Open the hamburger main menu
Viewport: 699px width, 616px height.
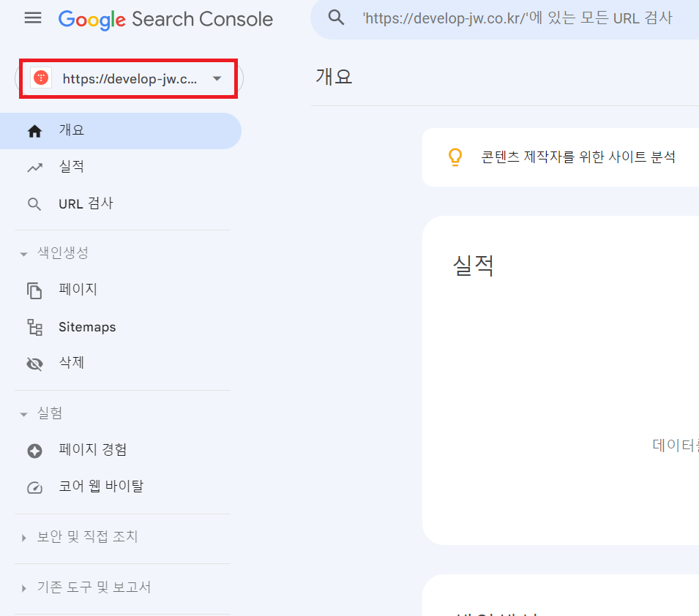[32, 18]
